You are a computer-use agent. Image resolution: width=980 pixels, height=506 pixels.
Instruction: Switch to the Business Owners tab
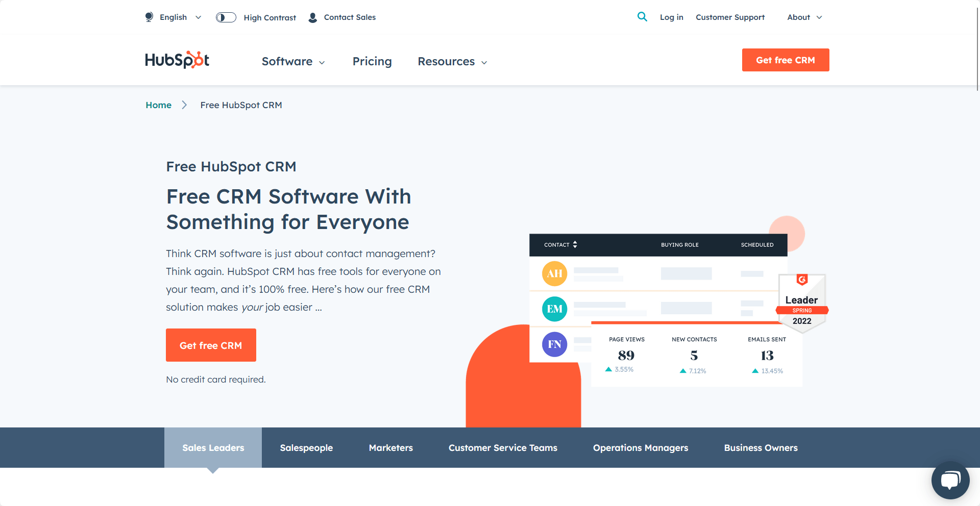(x=761, y=447)
